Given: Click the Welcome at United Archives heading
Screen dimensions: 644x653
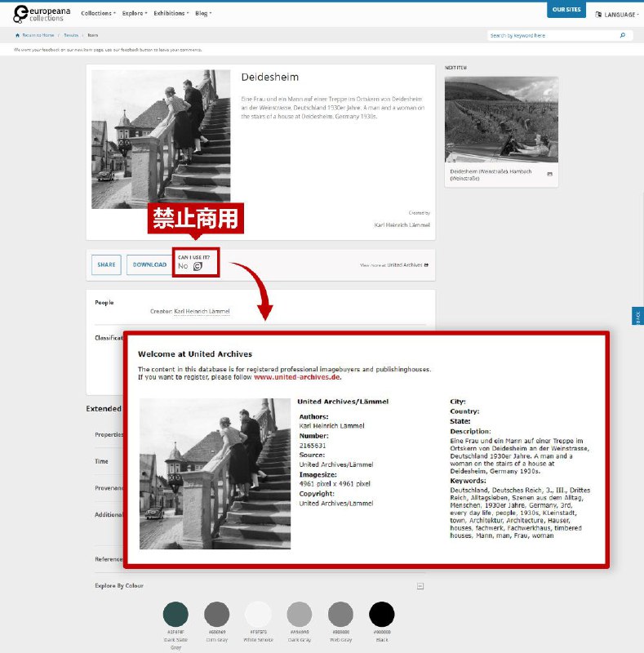Looking at the screenshot, I should [195, 354].
